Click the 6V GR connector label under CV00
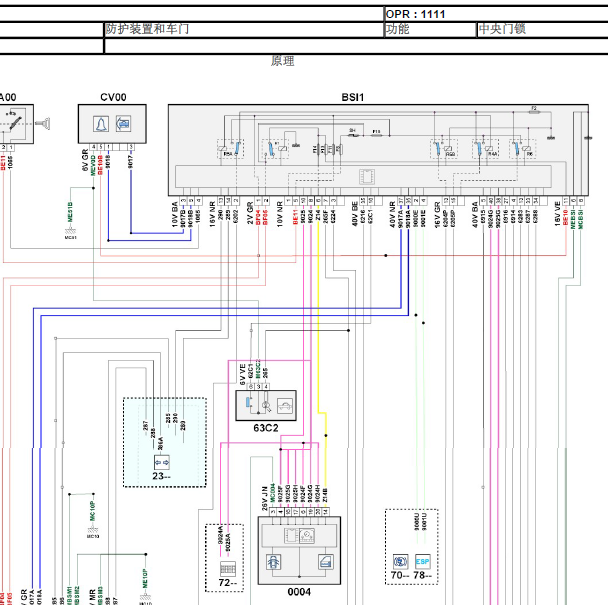 [x=85, y=161]
